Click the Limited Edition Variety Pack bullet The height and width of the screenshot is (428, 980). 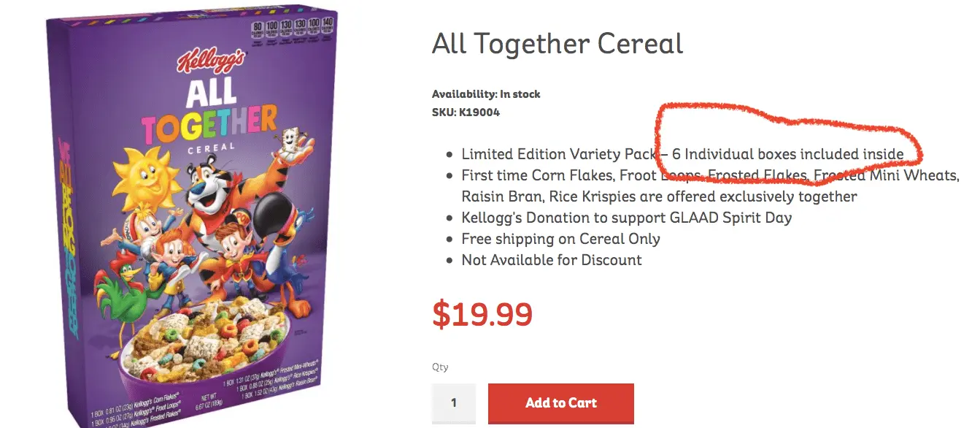(560, 155)
